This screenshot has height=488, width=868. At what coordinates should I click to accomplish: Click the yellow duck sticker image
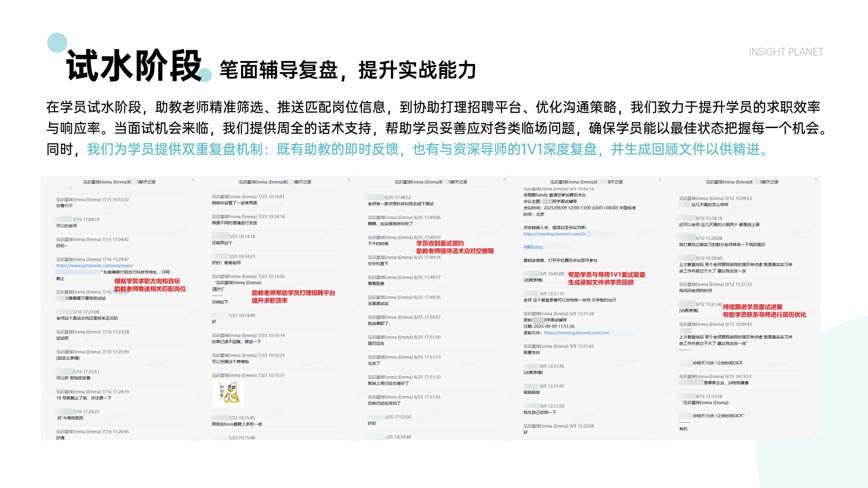tap(228, 393)
